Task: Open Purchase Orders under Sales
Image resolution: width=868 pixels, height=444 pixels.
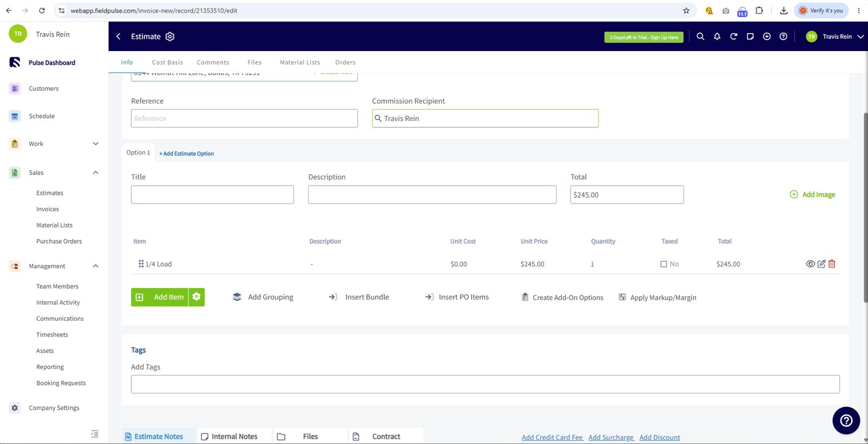Action: coord(59,242)
